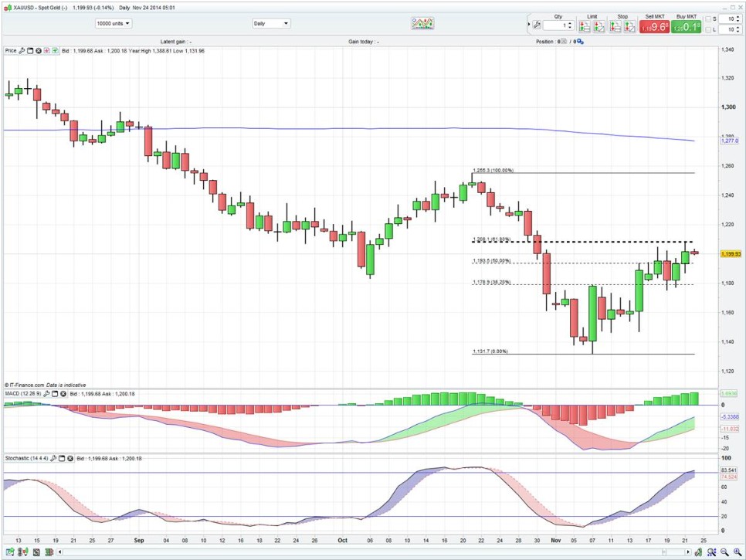This screenshot has width=746, height=560.
Task: Open MACD indicator settings wrench
Action: [x=46, y=394]
